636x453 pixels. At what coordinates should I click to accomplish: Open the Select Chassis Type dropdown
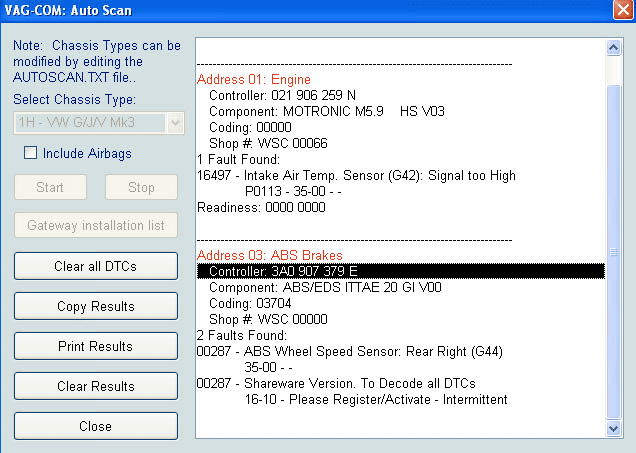[x=174, y=123]
